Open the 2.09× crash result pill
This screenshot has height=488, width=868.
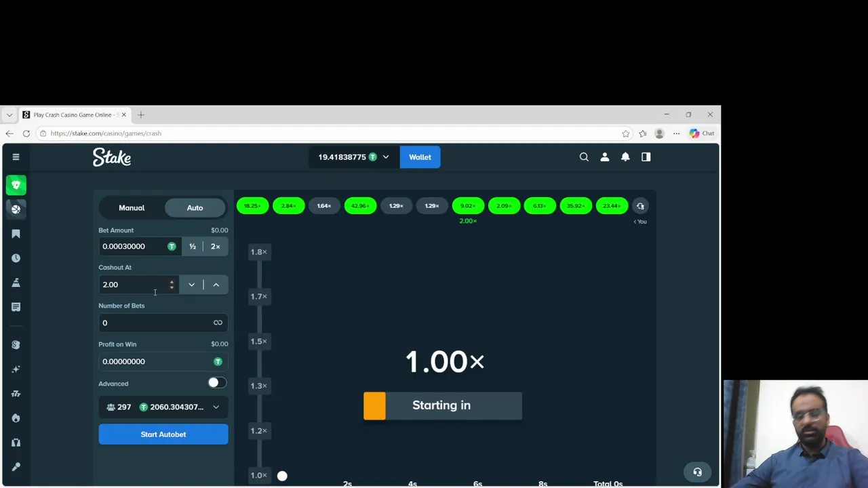[x=504, y=206]
